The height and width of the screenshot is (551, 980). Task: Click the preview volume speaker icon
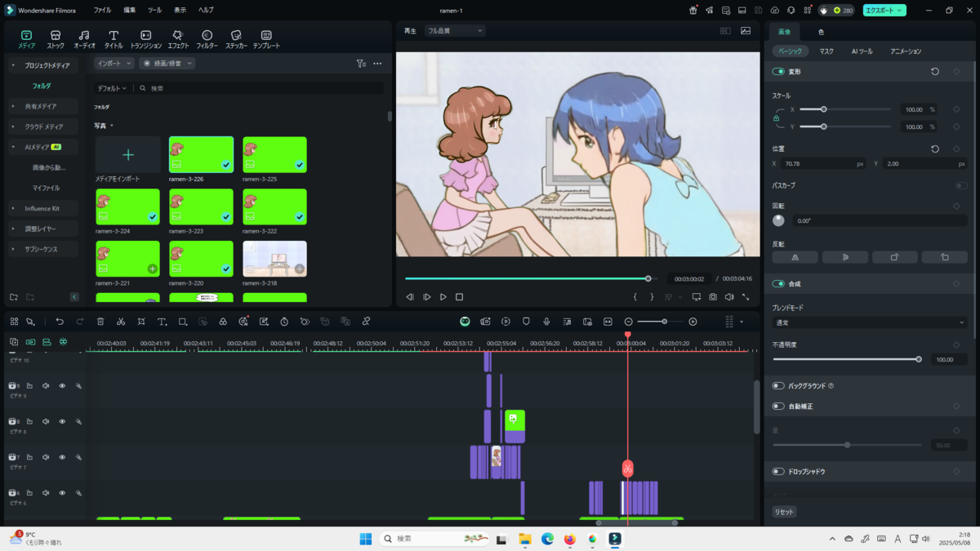[x=729, y=297]
